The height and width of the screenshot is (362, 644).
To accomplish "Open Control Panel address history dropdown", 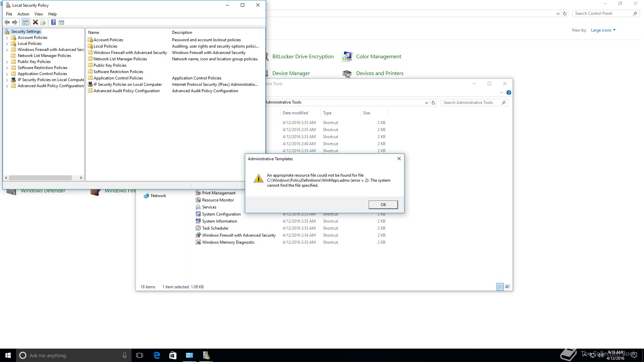I will click(x=558, y=14).
